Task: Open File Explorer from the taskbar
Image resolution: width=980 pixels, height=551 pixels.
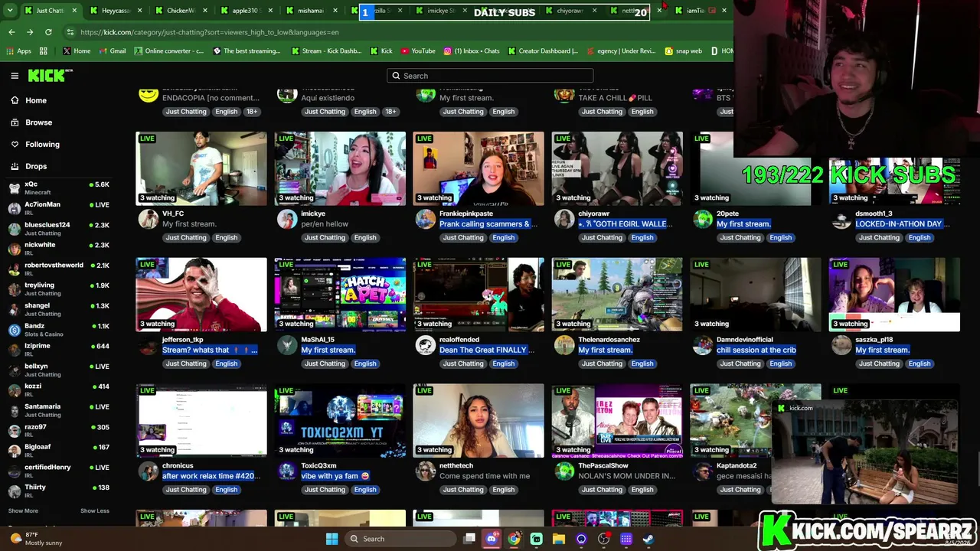Action: 559,539
